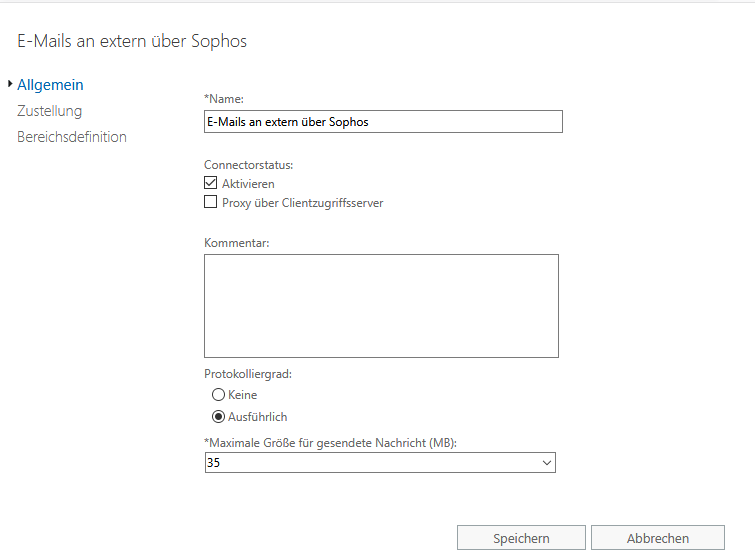Click Speichern to save the connector
This screenshot has height=555, width=755.
pyautogui.click(x=521, y=538)
